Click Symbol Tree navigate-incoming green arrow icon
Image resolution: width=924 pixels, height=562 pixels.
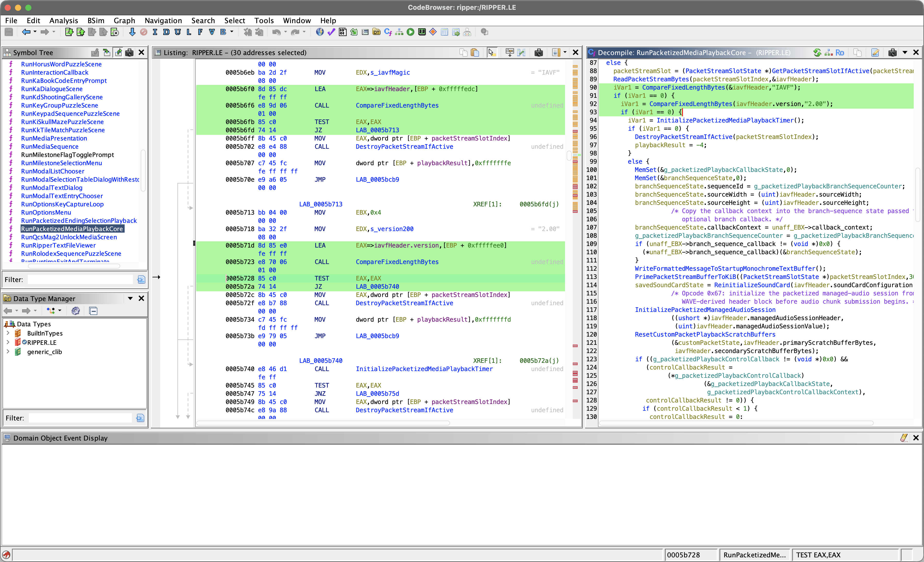click(107, 52)
